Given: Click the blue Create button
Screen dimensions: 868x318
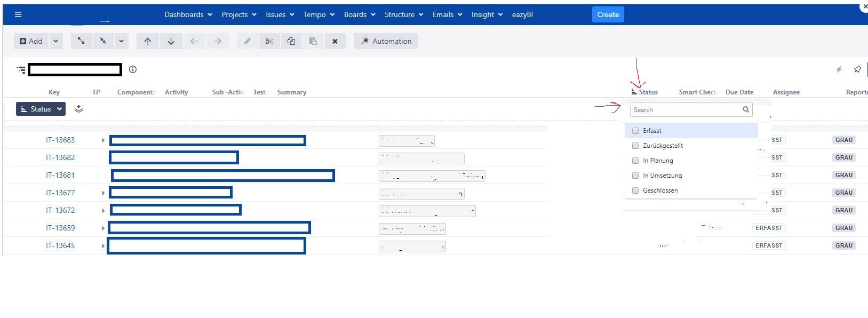Looking at the screenshot, I should [x=608, y=14].
